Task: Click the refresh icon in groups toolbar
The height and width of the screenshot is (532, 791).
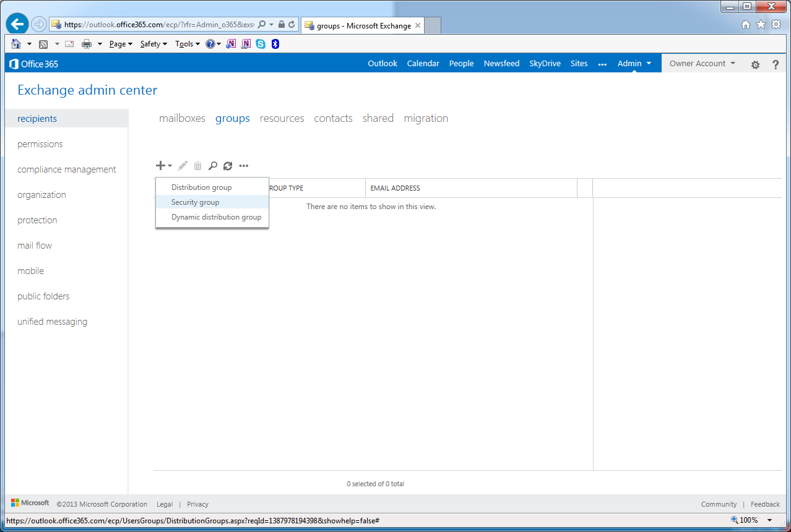Action: click(x=228, y=166)
